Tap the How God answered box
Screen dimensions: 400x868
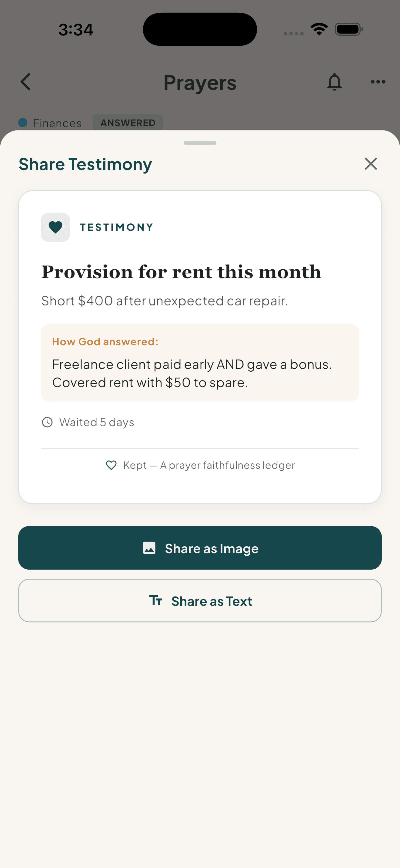point(200,363)
